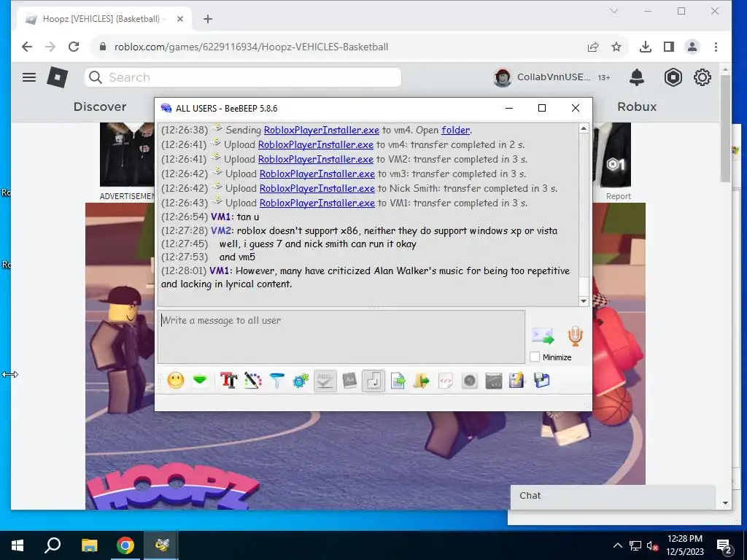Open the Windows notification center
This screenshot has height=560, width=747.
tap(724, 546)
